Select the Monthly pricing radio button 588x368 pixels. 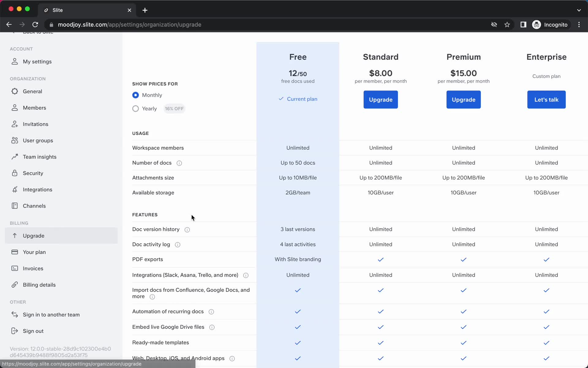tap(135, 94)
